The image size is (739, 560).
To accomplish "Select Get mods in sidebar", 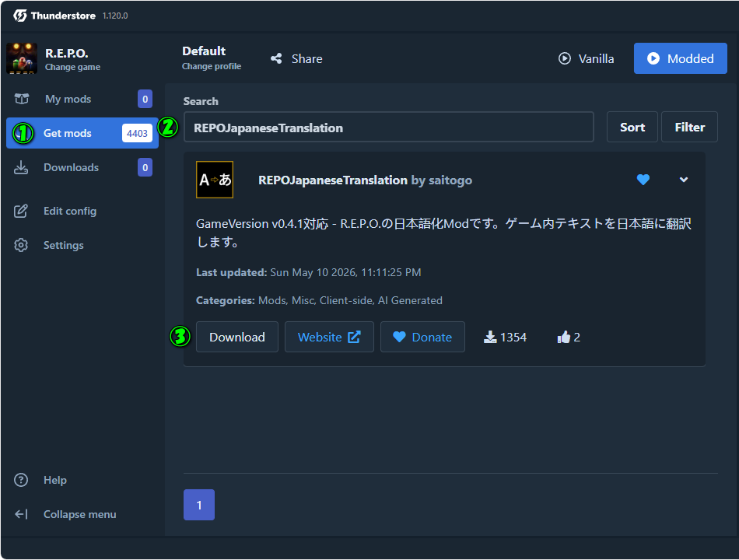I will point(82,133).
